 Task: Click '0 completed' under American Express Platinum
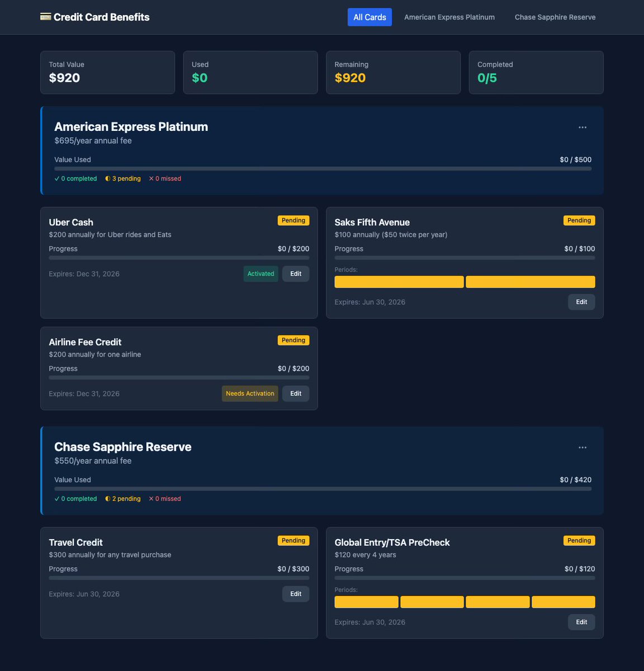point(75,179)
